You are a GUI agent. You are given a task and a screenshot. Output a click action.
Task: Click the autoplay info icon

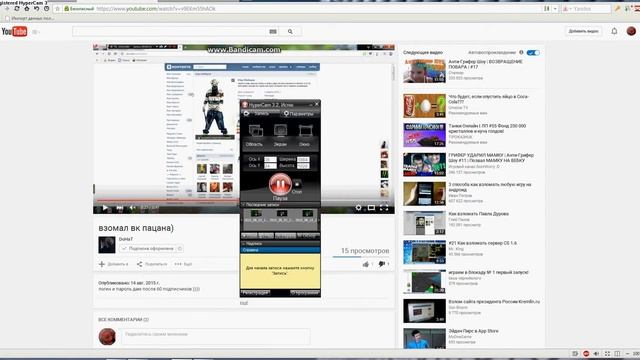pos(521,52)
